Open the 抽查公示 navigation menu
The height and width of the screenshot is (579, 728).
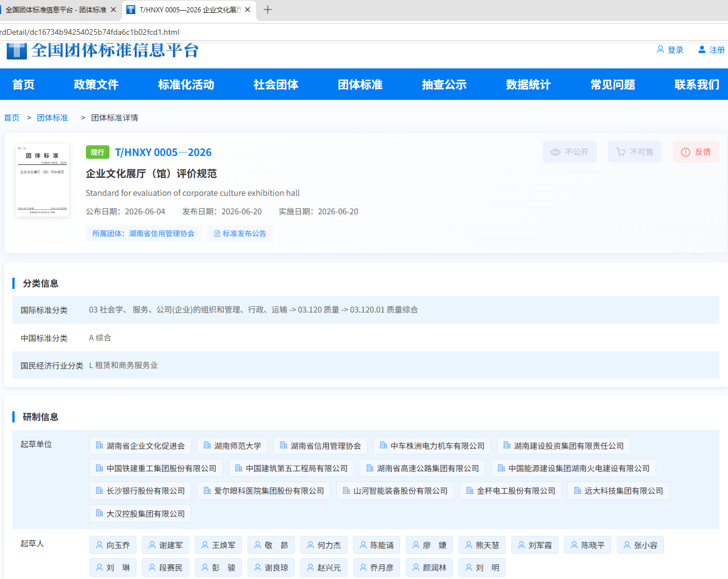(x=444, y=85)
